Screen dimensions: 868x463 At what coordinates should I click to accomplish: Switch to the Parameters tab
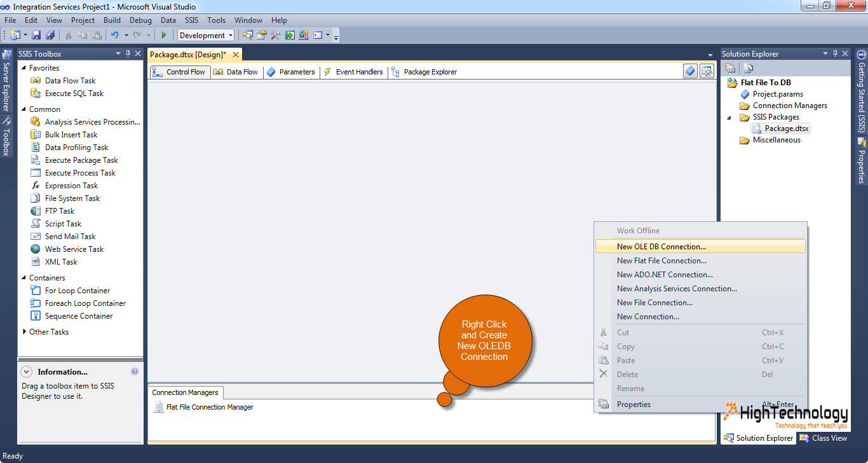coord(290,72)
